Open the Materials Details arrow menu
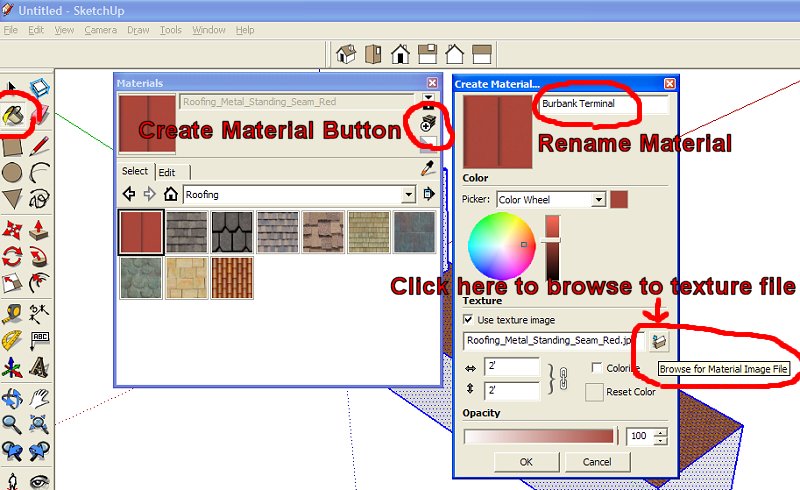 [429, 194]
